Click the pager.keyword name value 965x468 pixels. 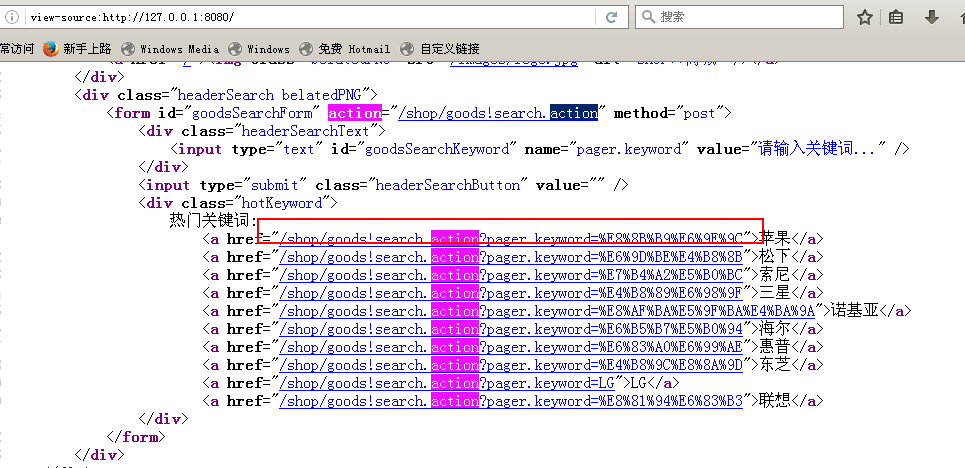click(628, 149)
